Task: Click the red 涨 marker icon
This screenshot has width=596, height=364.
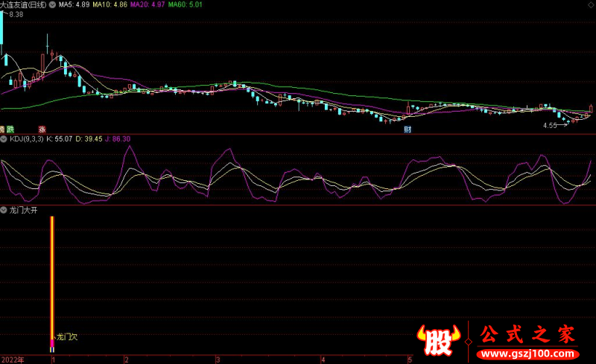Action: point(42,130)
